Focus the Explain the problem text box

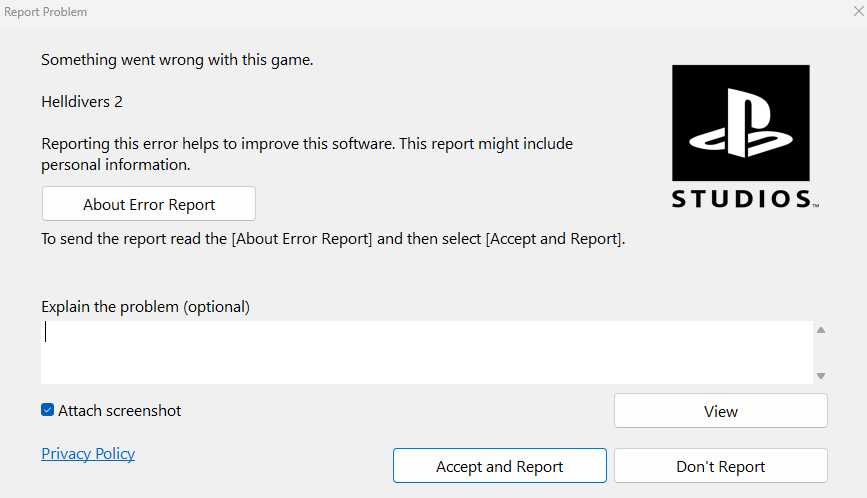click(x=427, y=352)
